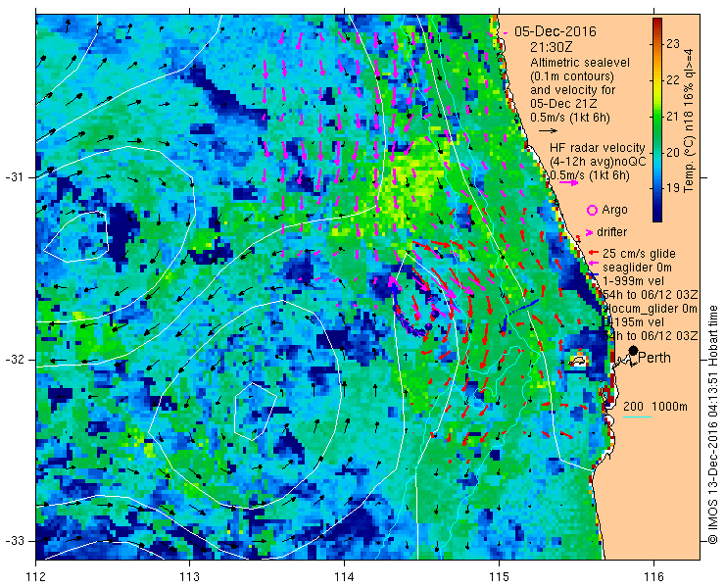The width and height of the screenshot is (725, 588).
Task: Click longitude axis label '113'
Action: click(x=189, y=577)
